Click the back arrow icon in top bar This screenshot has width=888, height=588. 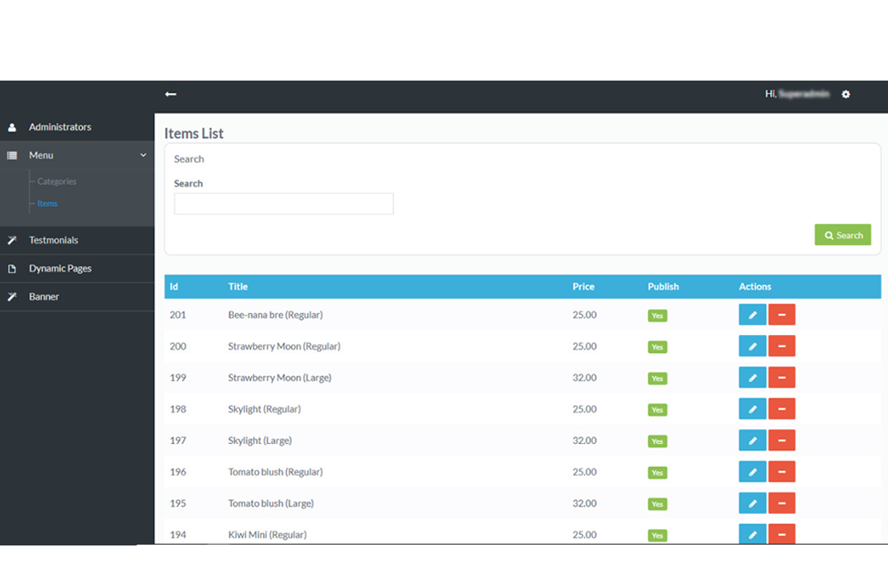coord(171,94)
